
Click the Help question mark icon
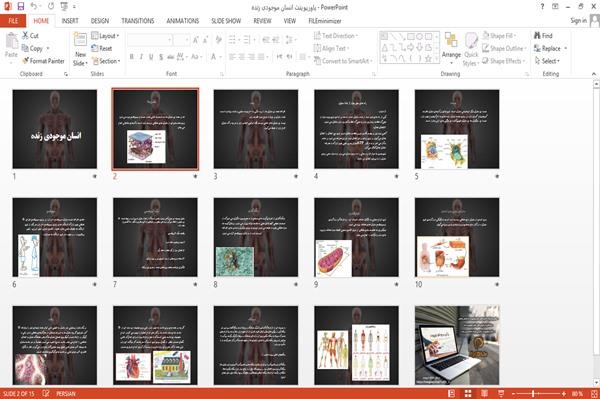(542, 6)
